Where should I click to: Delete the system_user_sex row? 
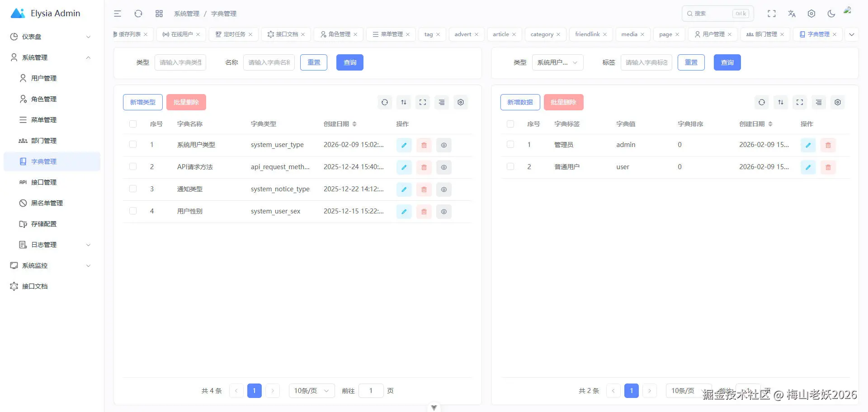(x=424, y=212)
